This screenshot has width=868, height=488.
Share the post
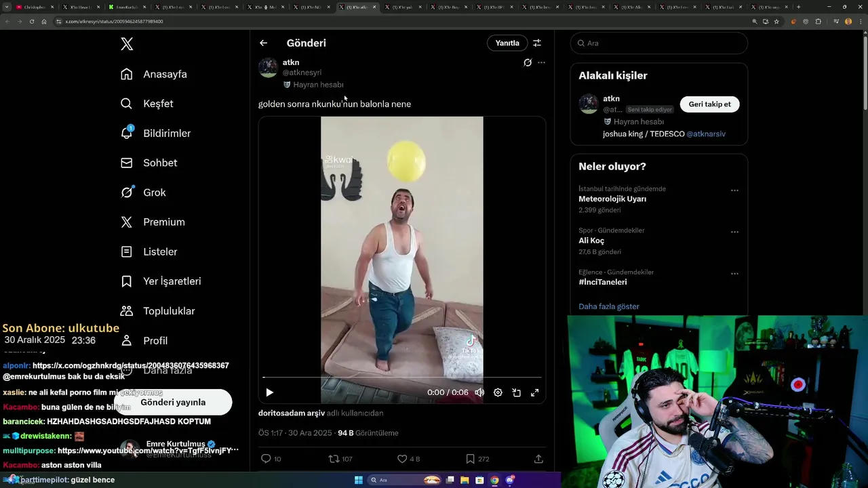tap(538, 459)
